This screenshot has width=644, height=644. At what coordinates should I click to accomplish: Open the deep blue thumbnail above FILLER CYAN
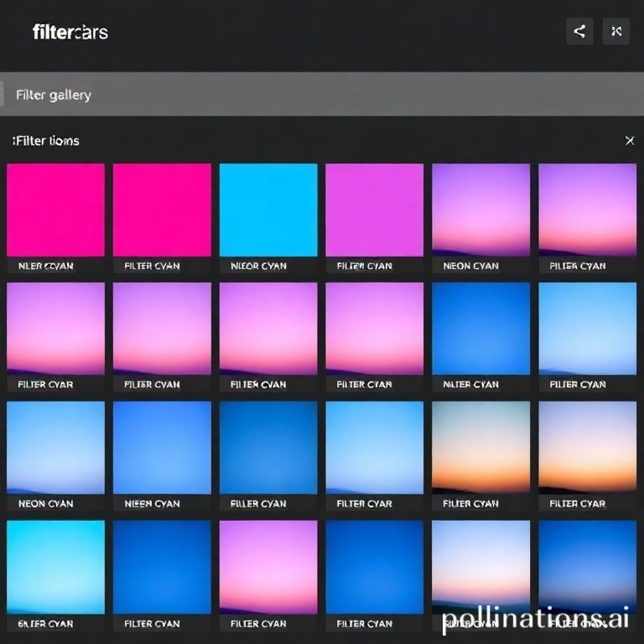pos(268,448)
